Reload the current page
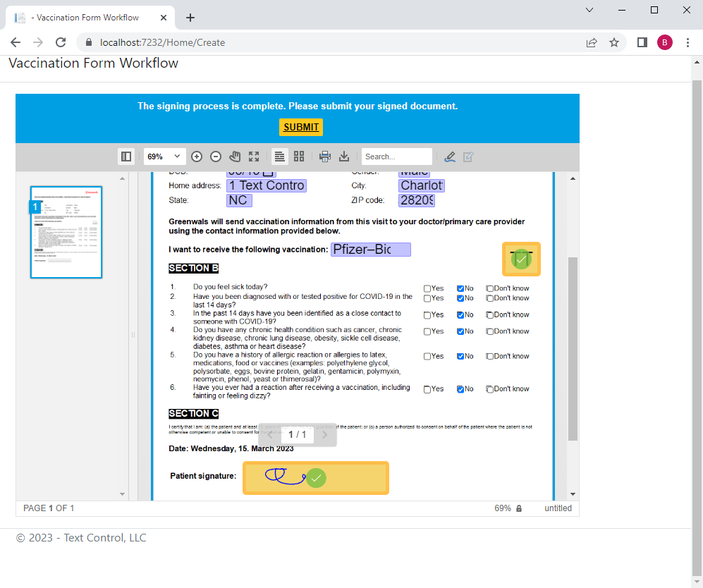 [x=61, y=42]
